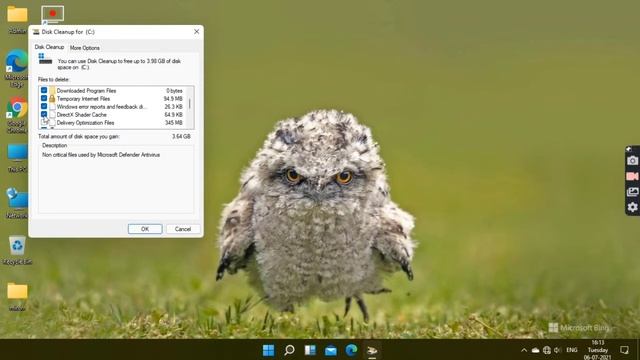Viewport: 640px width, 360px height.
Task: Select Windows error reports row text
Action: click(x=101, y=107)
